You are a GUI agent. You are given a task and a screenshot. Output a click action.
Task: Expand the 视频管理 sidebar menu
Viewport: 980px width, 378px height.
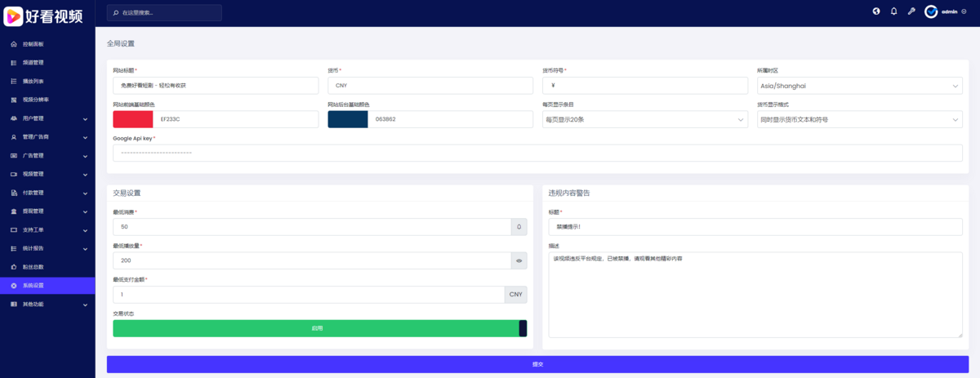[47, 174]
